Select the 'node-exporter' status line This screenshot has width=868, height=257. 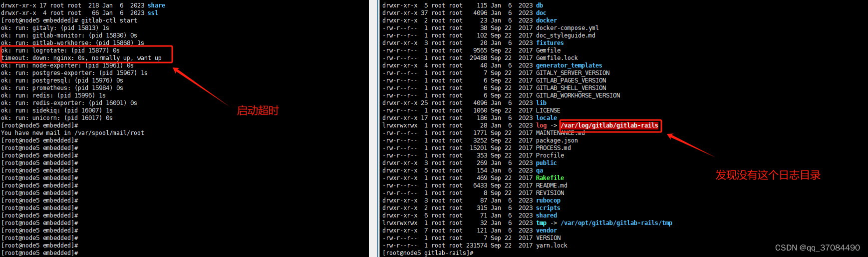(x=67, y=65)
